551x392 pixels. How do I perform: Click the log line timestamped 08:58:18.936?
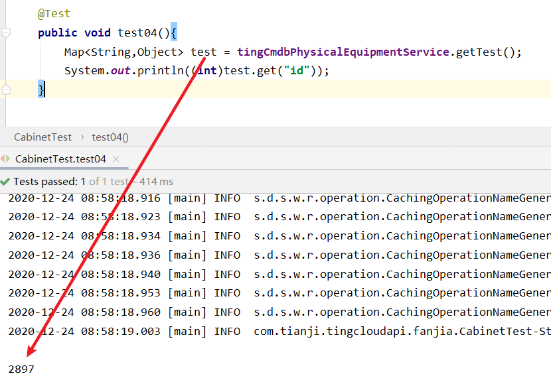tap(279, 255)
